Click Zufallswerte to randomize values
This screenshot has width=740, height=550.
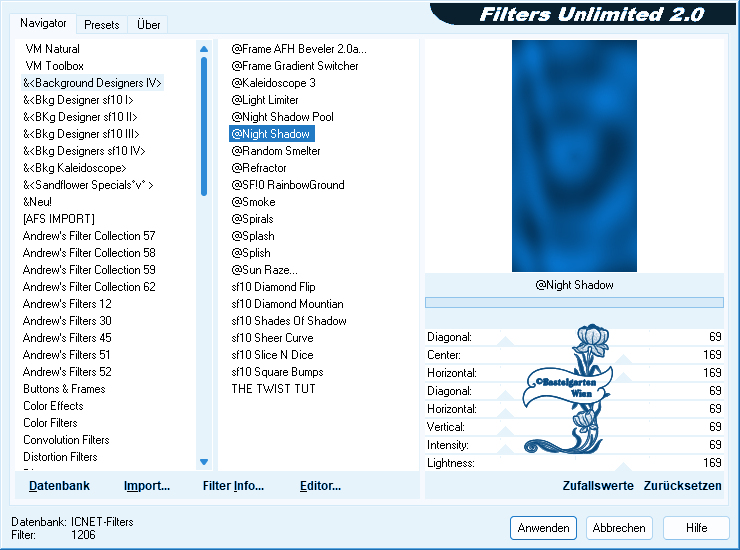point(598,486)
